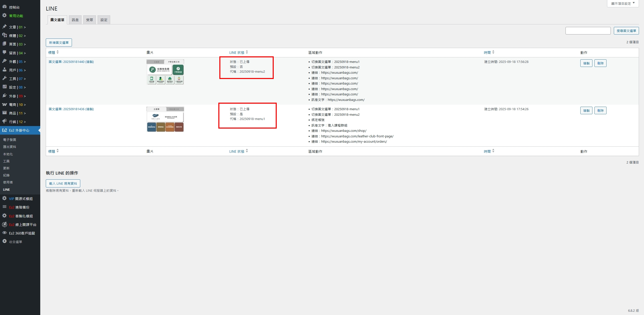The image size is (644, 315).
Task: Click the 外觀 paintbrush icon
Action: 4,61
